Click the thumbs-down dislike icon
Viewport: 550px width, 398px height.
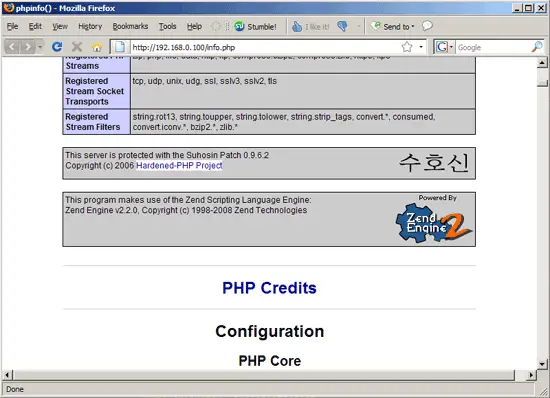342,26
